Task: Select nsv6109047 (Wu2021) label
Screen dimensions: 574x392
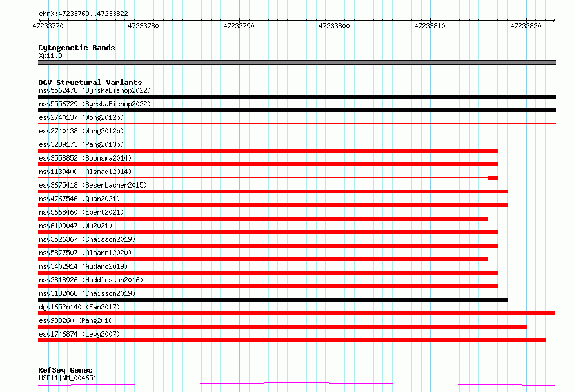Action: (x=75, y=226)
